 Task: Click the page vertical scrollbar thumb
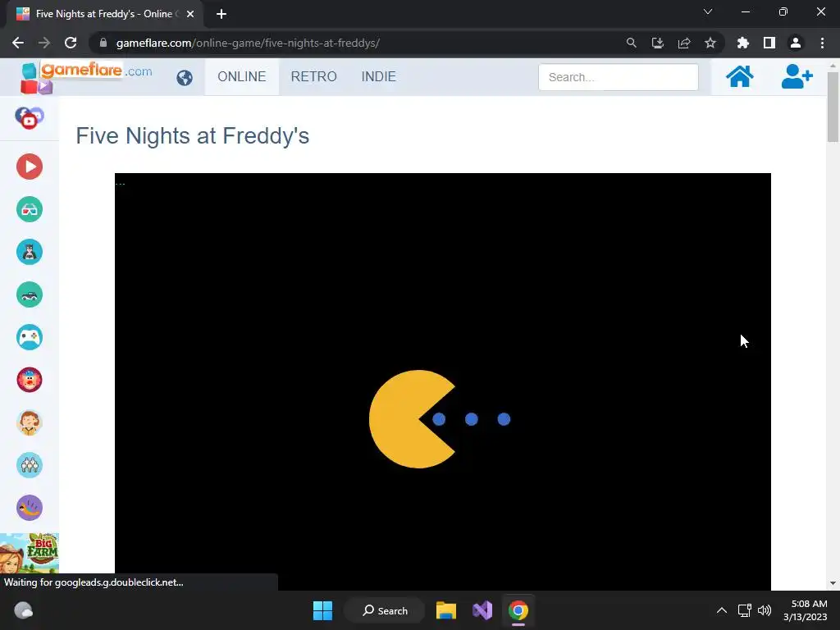[x=833, y=107]
